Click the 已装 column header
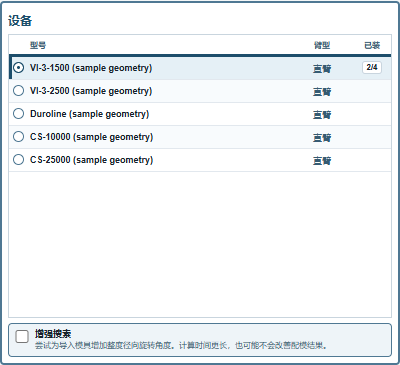Screen dimensions: 400x365 [372, 45]
